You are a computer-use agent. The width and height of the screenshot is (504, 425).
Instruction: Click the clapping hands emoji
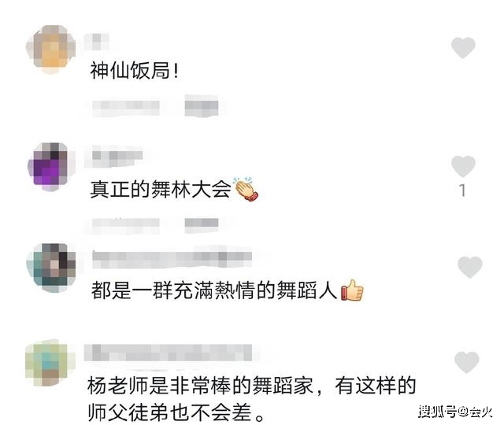[246, 189]
